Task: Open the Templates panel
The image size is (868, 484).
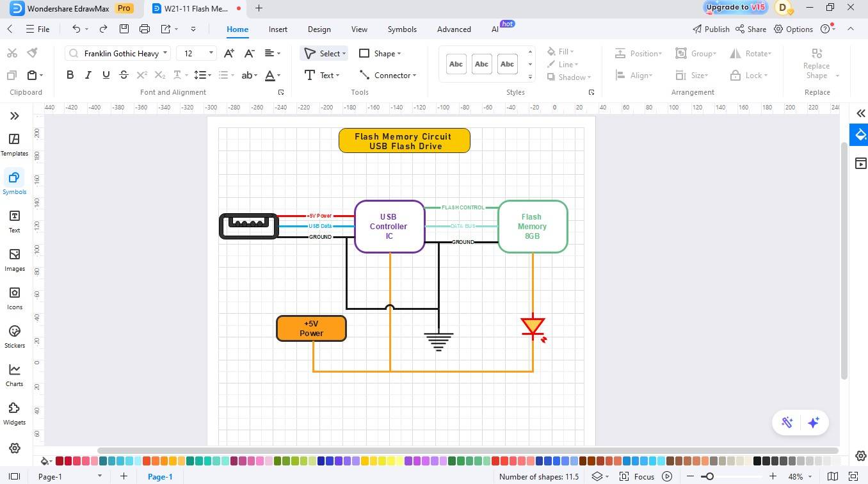Action: pyautogui.click(x=14, y=144)
